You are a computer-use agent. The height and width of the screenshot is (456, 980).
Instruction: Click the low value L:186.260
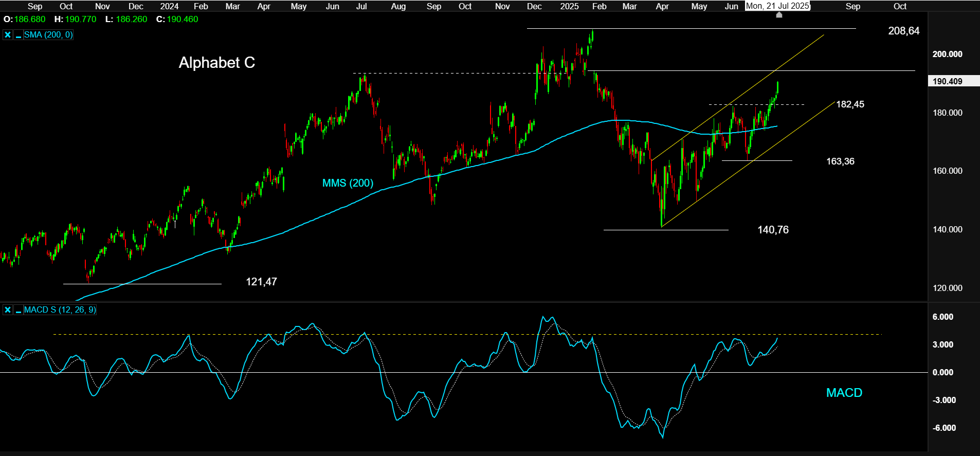pyautogui.click(x=126, y=19)
